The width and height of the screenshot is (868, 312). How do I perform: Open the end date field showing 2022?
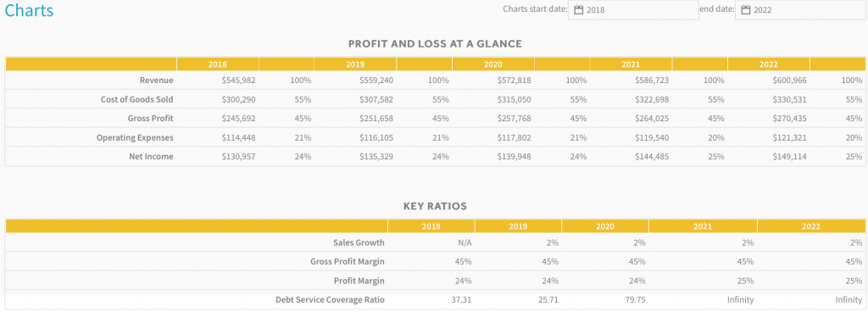pyautogui.click(x=801, y=9)
